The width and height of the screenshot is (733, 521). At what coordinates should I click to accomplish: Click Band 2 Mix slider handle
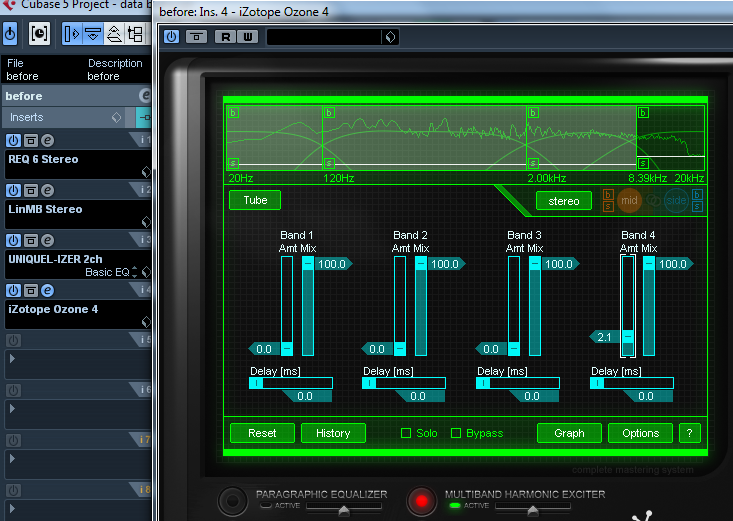click(x=421, y=264)
